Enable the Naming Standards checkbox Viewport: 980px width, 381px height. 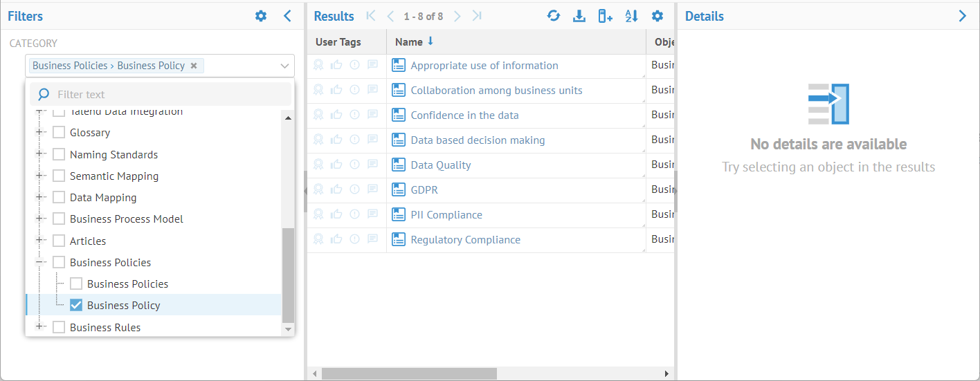(x=59, y=155)
